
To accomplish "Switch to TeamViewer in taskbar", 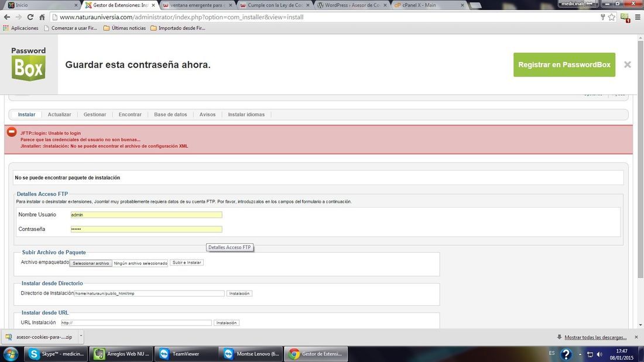I will [186, 354].
